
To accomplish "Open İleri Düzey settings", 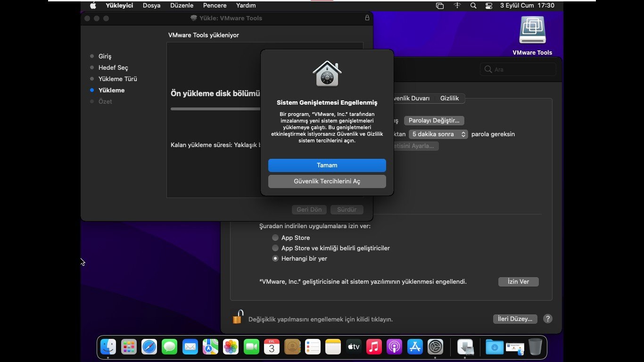I will click(x=515, y=319).
